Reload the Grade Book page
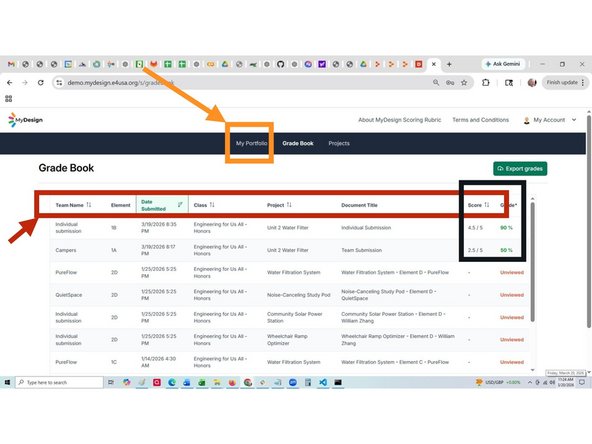592x444 pixels. tap(40, 83)
